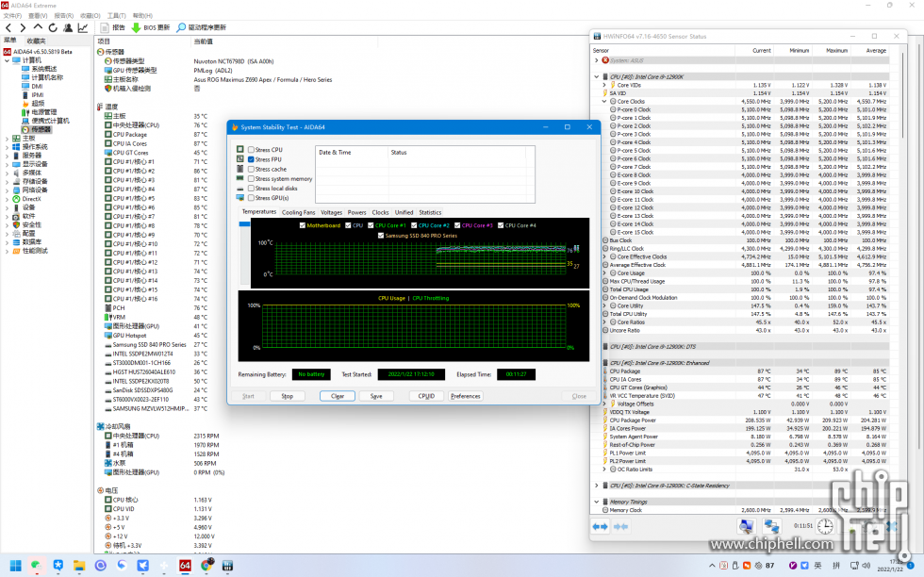Click HWiNFO shrink columns arrows icon
Viewport: 924px width, 577px height.
click(x=620, y=526)
